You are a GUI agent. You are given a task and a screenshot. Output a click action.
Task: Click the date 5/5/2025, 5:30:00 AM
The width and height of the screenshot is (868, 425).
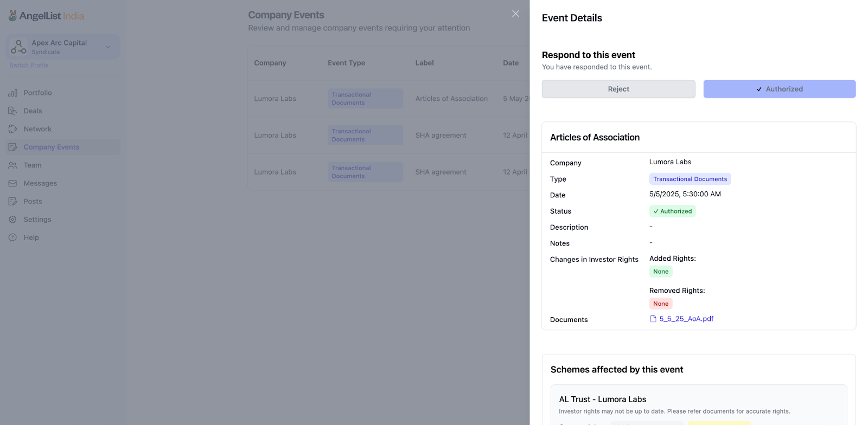(685, 194)
